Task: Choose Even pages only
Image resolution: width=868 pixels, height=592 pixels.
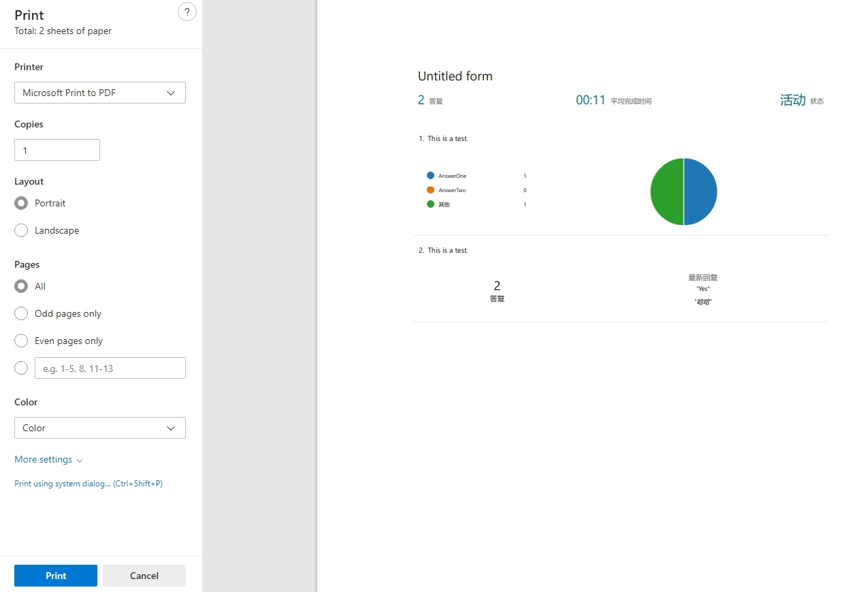Action: [x=21, y=341]
